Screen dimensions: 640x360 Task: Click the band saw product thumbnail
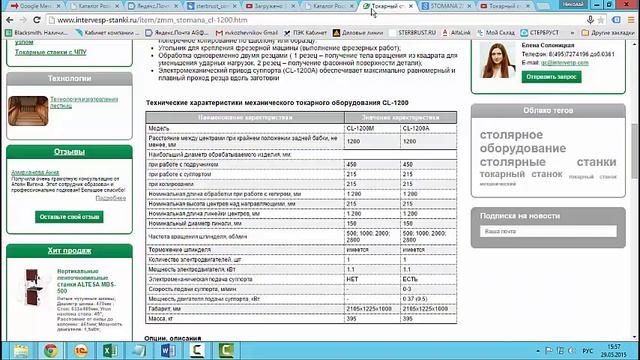(x=33, y=287)
